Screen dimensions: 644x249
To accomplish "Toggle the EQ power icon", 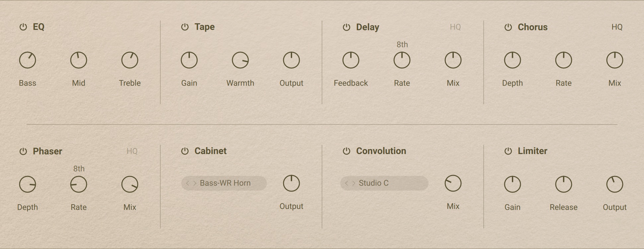I will point(23,27).
